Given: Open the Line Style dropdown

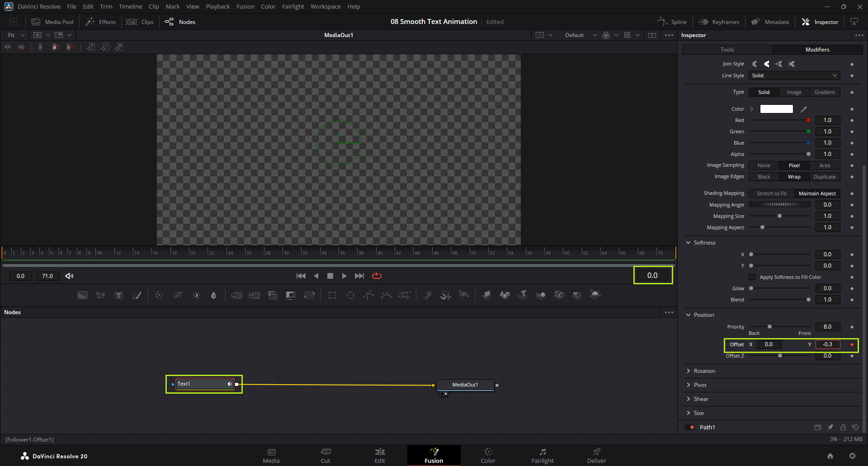Looking at the screenshot, I should point(794,75).
